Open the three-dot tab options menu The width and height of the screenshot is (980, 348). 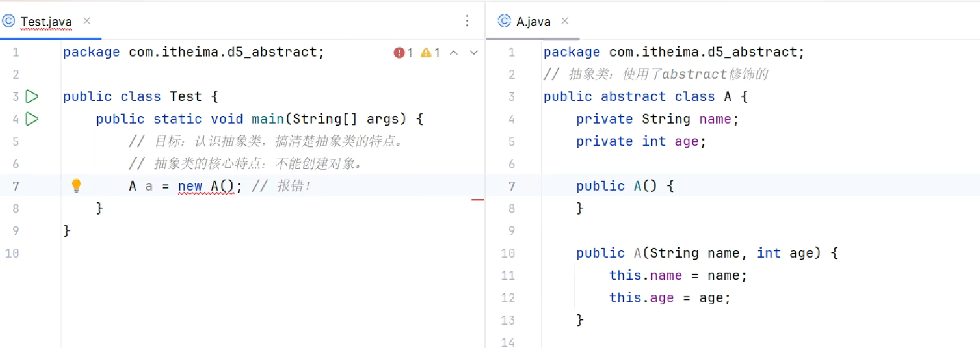click(467, 21)
